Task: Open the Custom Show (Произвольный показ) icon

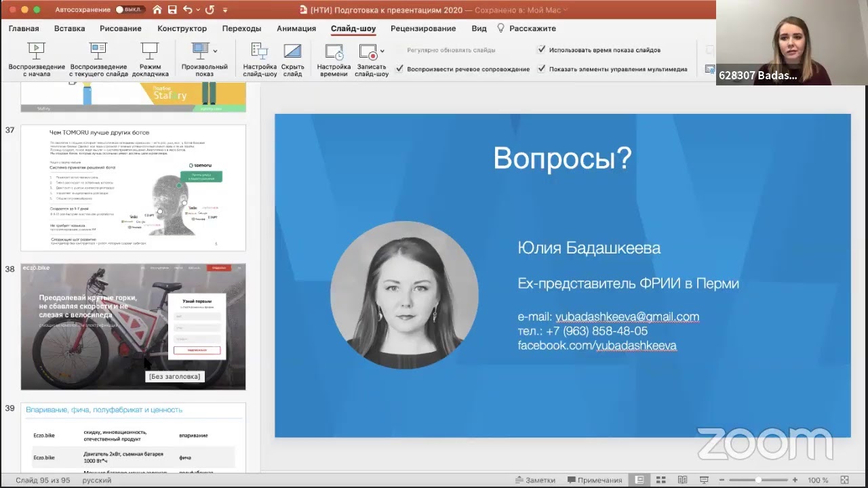Action: point(200,50)
